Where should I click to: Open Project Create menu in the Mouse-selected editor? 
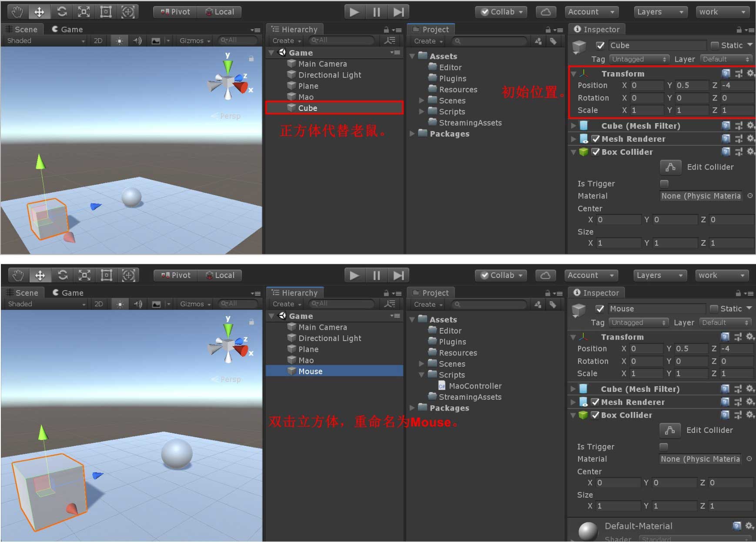[x=428, y=304]
